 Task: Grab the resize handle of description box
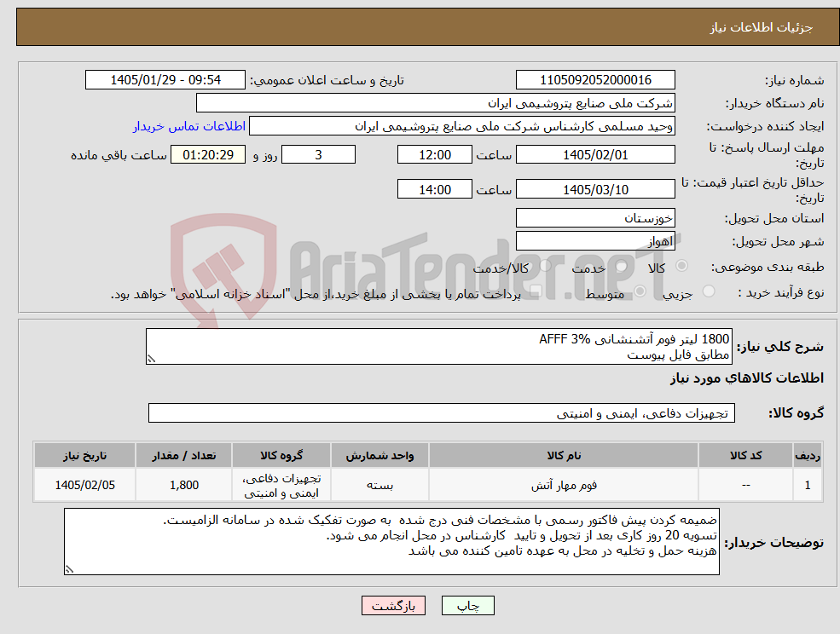(x=151, y=360)
